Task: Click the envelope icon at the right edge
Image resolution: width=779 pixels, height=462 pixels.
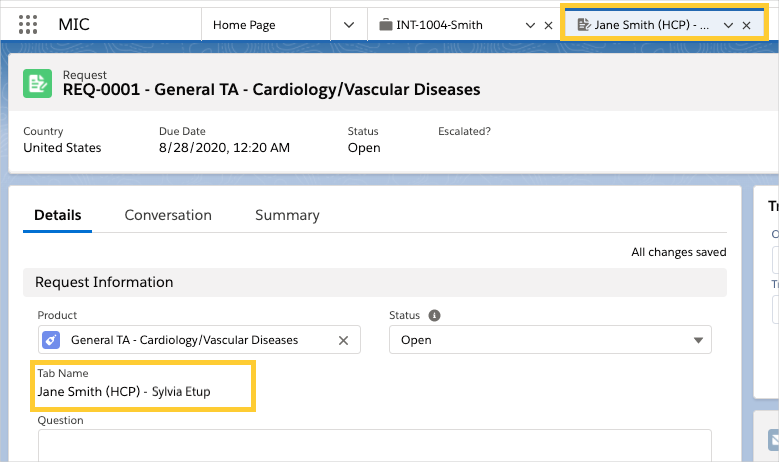Action: (x=772, y=438)
